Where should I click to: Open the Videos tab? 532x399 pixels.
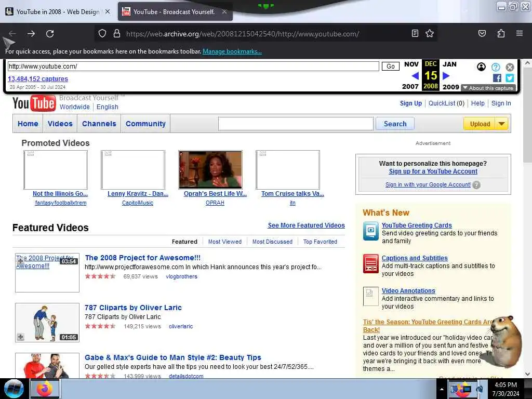pyautogui.click(x=60, y=124)
